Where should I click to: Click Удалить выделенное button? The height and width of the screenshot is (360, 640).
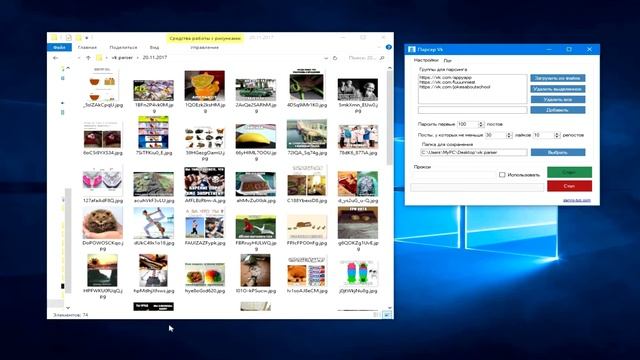[x=558, y=89]
